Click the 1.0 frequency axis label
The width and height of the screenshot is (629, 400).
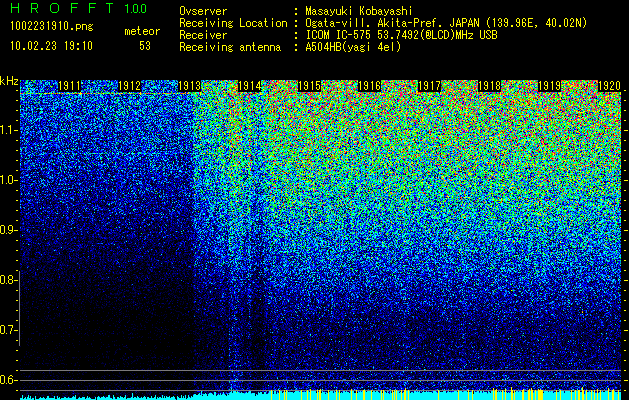(x=7, y=181)
